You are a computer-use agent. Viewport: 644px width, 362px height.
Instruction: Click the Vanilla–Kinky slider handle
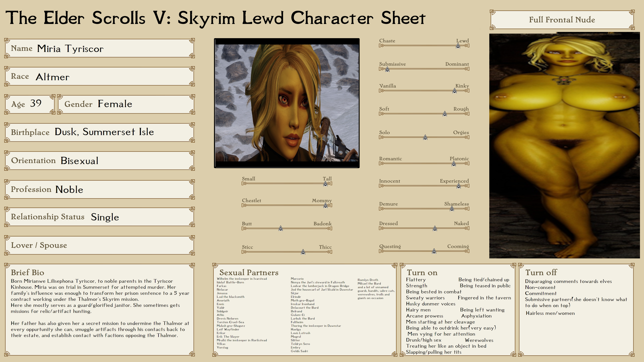click(455, 91)
